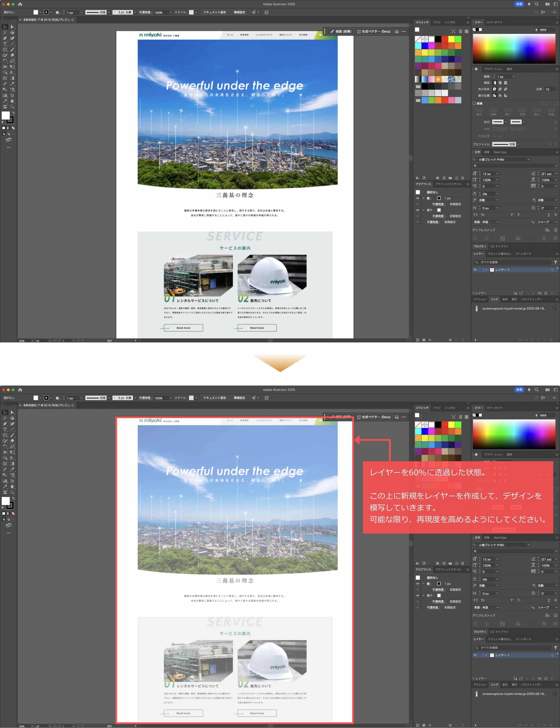Enable the 破線 dashed line checkbox in upper window

coord(474,103)
